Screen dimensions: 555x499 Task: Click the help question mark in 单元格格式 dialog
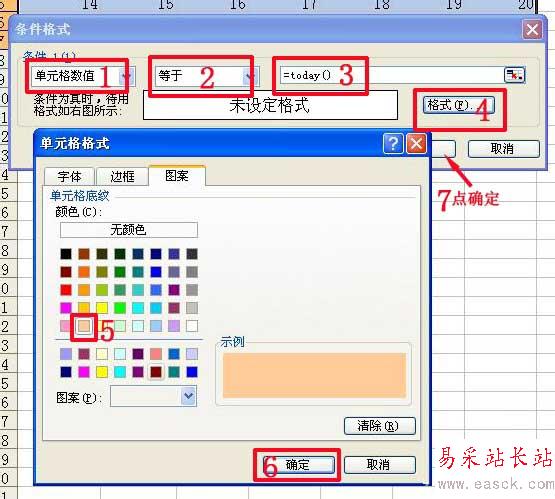click(393, 144)
